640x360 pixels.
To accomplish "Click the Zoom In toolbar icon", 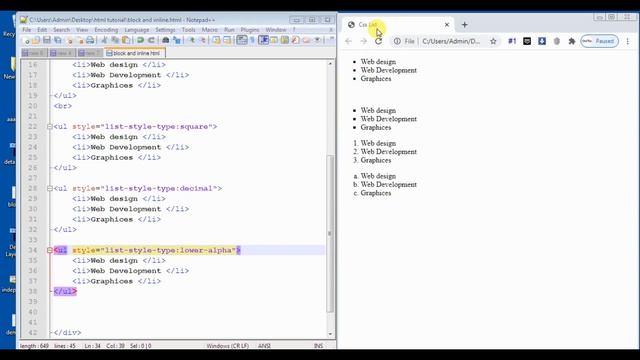I will (192, 40).
